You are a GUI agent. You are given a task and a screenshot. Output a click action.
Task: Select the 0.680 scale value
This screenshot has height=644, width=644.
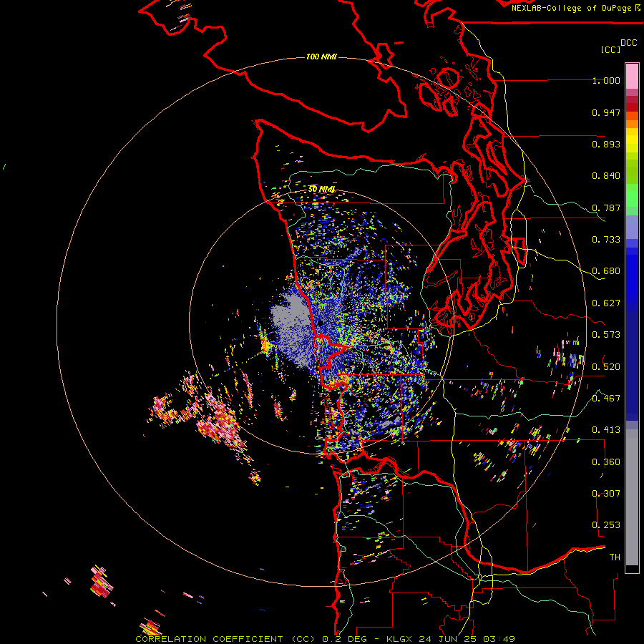point(606,271)
